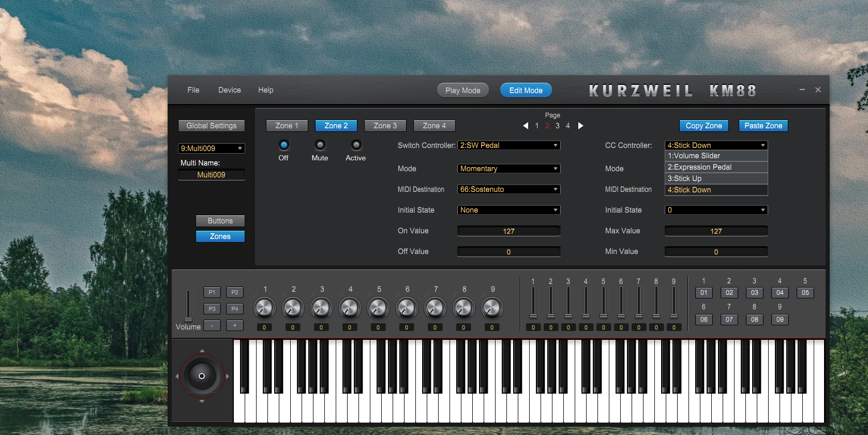Image resolution: width=868 pixels, height=435 pixels.
Task: Show the Buttons panel
Action: click(220, 221)
